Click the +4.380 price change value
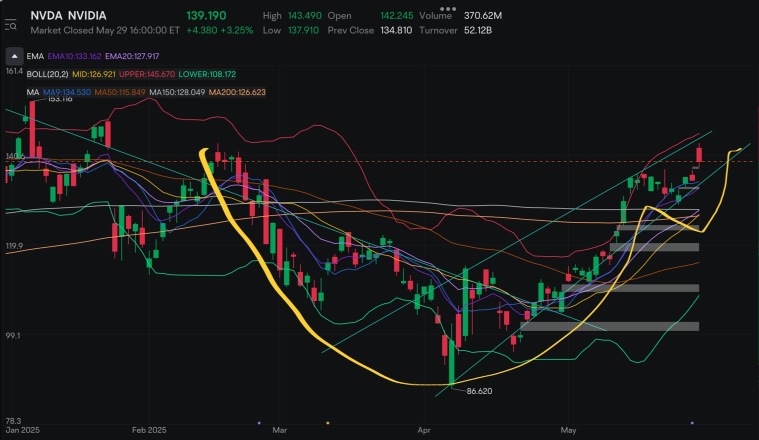 point(202,30)
